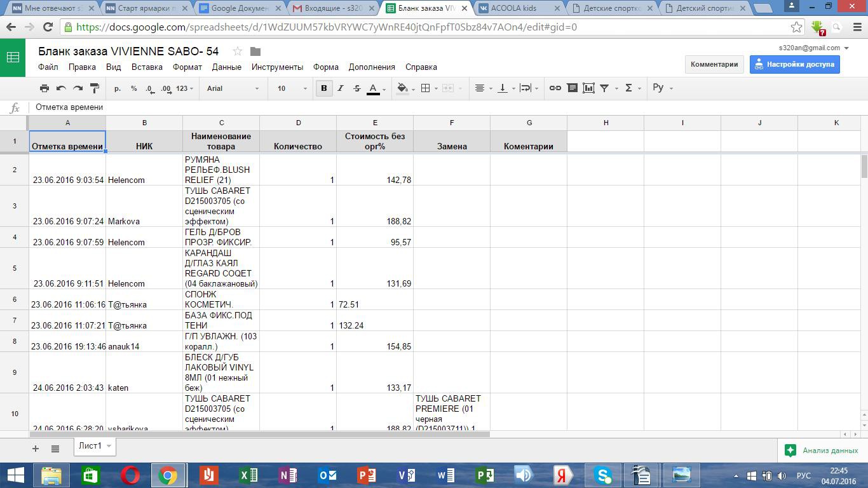
Task: Select row 5 header
Action: tap(14, 268)
